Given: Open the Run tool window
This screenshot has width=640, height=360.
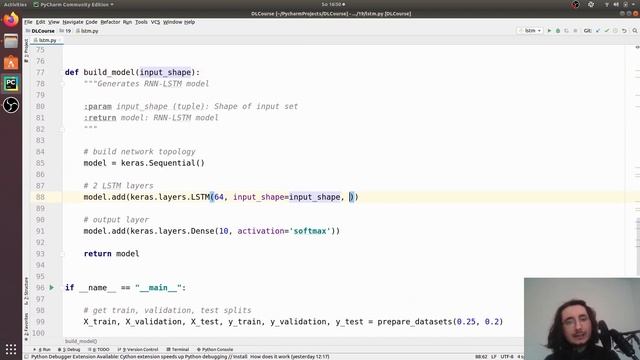Looking at the screenshot, I should pyautogui.click(x=42, y=349).
